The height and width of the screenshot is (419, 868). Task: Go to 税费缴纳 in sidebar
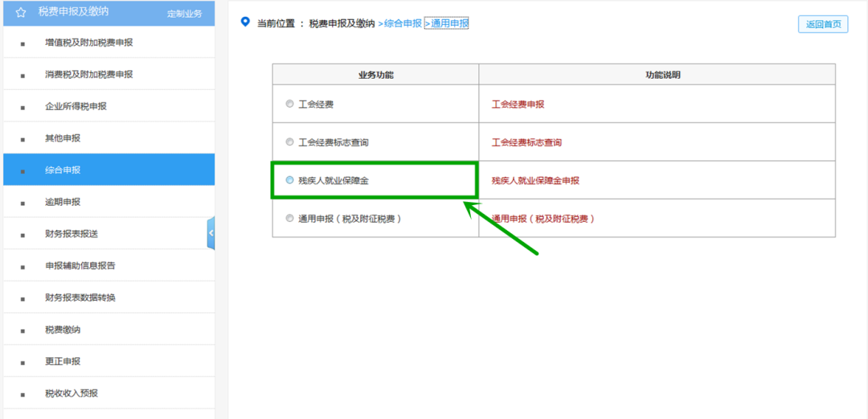109,330
